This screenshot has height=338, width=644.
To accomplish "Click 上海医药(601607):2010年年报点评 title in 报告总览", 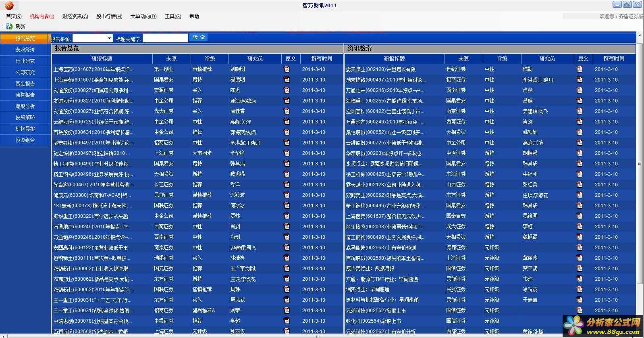I will pyautogui.click(x=93, y=69).
